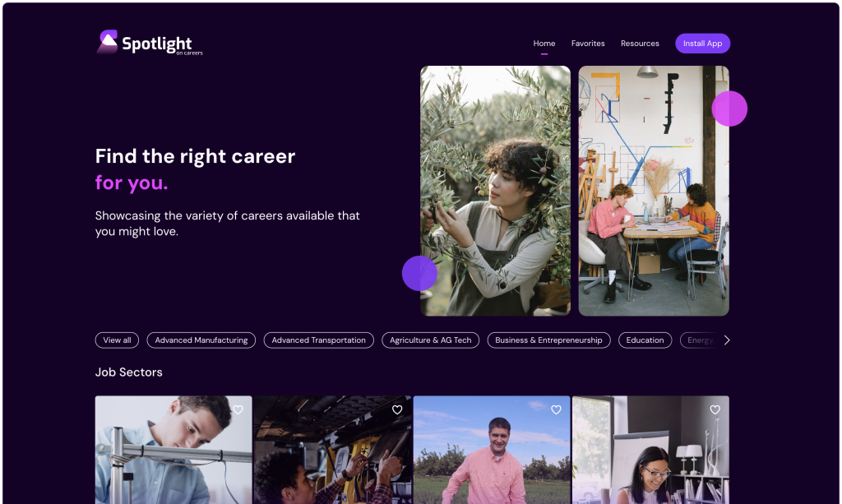Image resolution: width=842 pixels, height=504 pixels.
Task: Click the Install App button
Action: 702,44
